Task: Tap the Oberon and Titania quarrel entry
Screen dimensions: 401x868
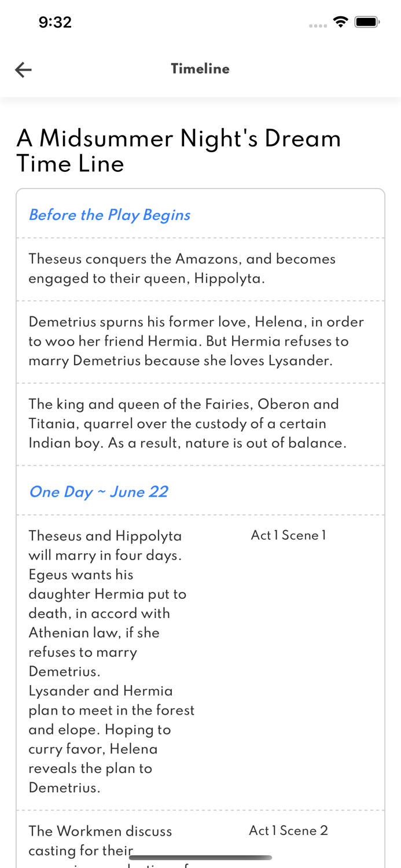Action: (x=187, y=424)
